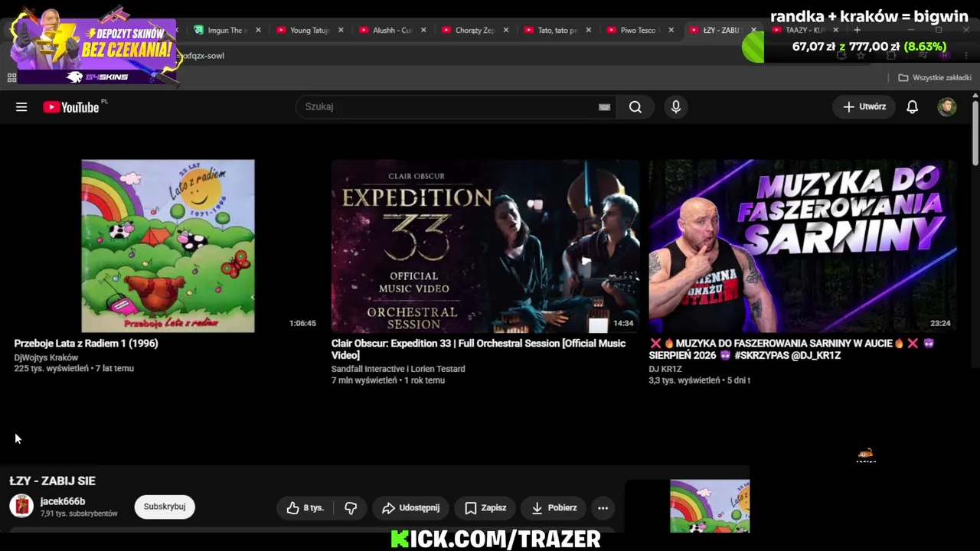The width and height of the screenshot is (980, 551).
Task: Open the jacek666b channel name link
Action: click(63, 501)
